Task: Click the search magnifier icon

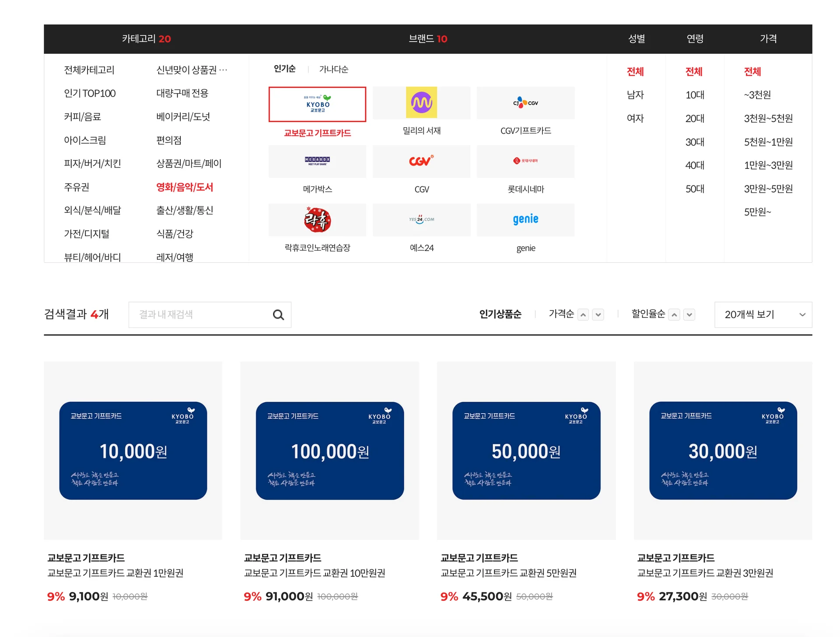Action: click(x=279, y=314)
